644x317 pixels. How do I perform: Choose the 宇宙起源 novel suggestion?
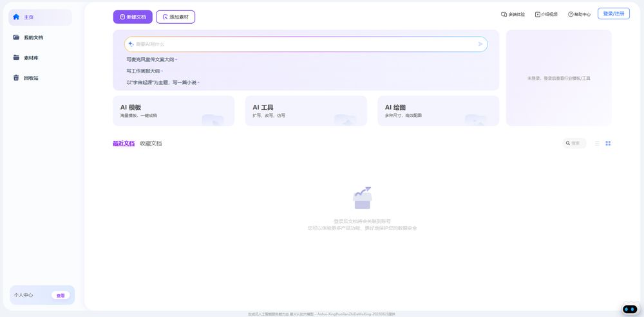coord(163,82)
